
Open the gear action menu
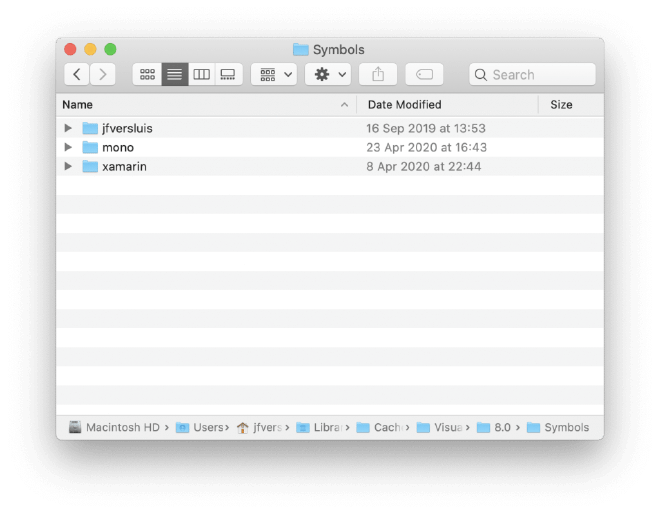[x=328, y=75]
